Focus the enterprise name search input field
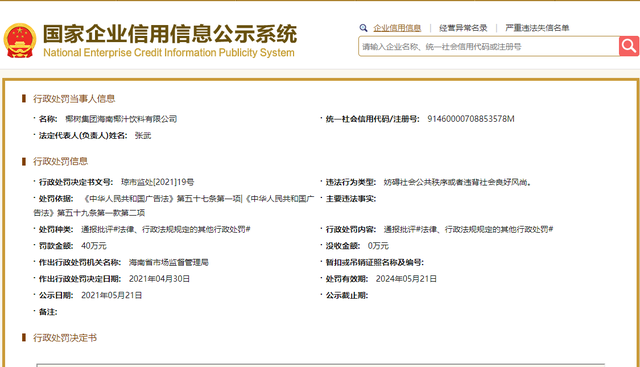This screenshot has width=640, height=367. point(489,46)
